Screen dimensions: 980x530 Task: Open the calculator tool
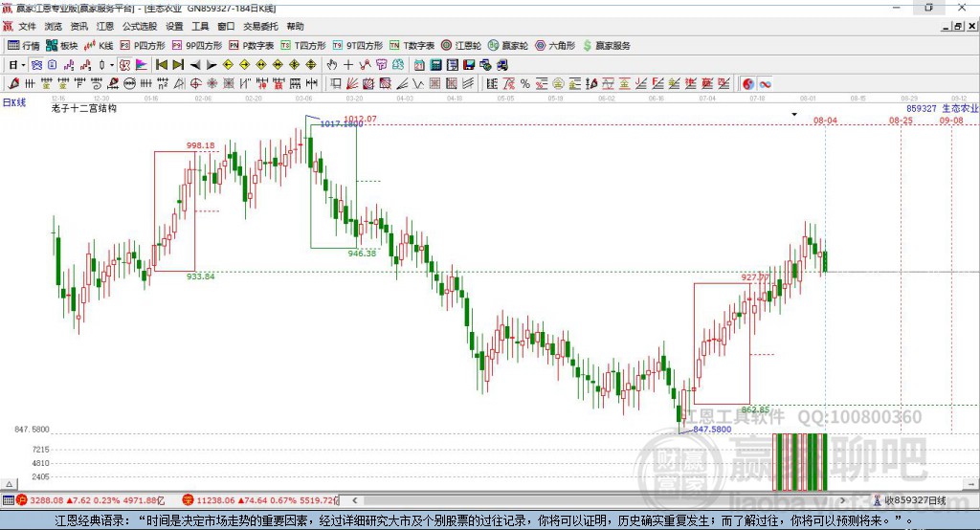[x=435, y=65]
